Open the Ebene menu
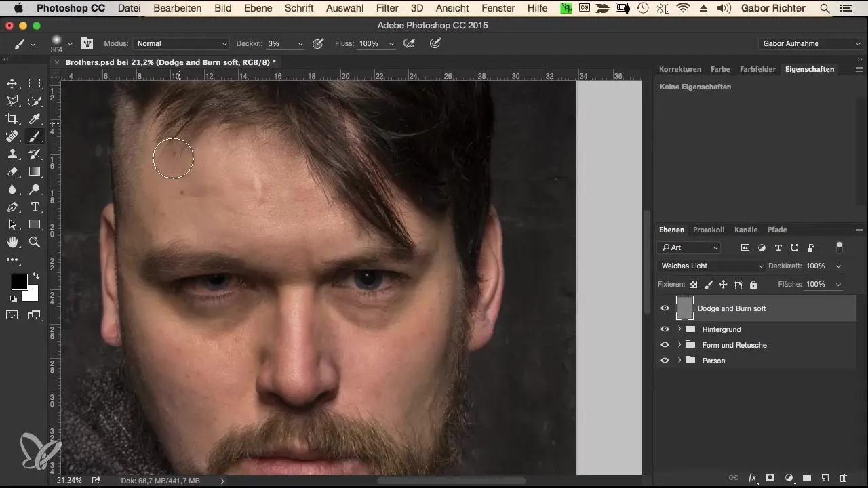Viewport: 868px width, 488px height. pos(259,8)
